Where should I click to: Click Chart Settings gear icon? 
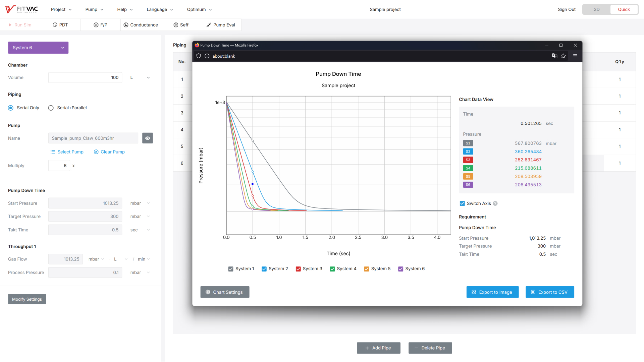[x=208, y=292]
